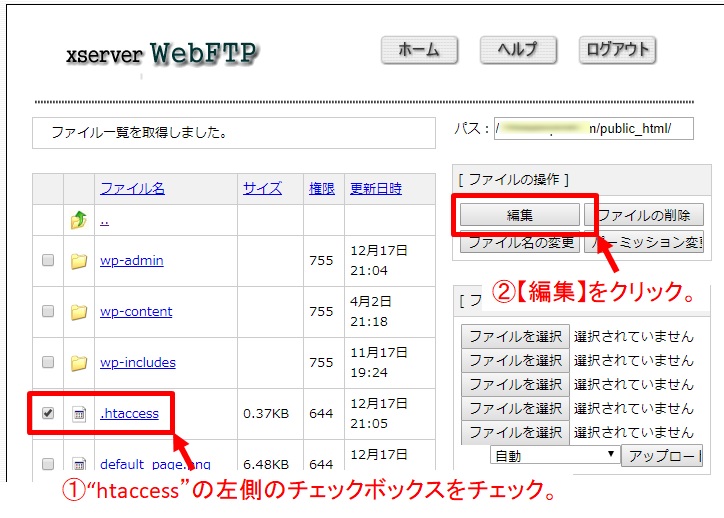The width and height of the screenshot is (724, 518).
Task: Click the .htaccess file icon
Action: [79, 414]
